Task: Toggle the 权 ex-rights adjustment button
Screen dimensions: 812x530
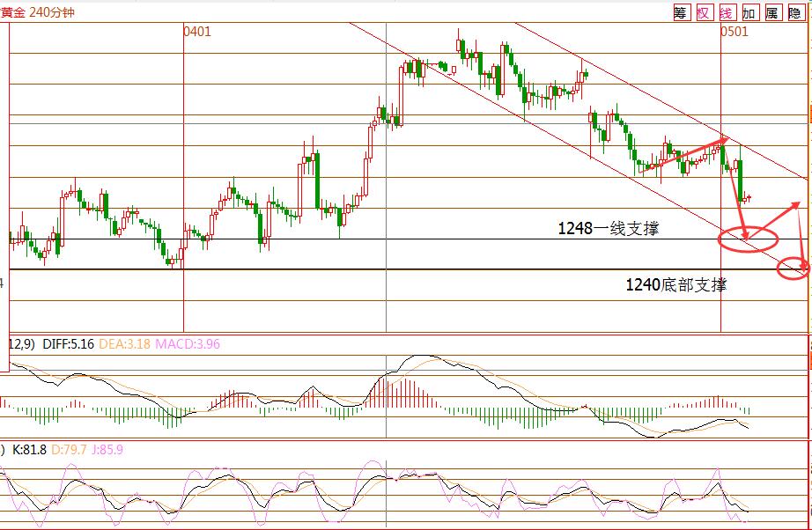Action: click(x=704, y=12)
